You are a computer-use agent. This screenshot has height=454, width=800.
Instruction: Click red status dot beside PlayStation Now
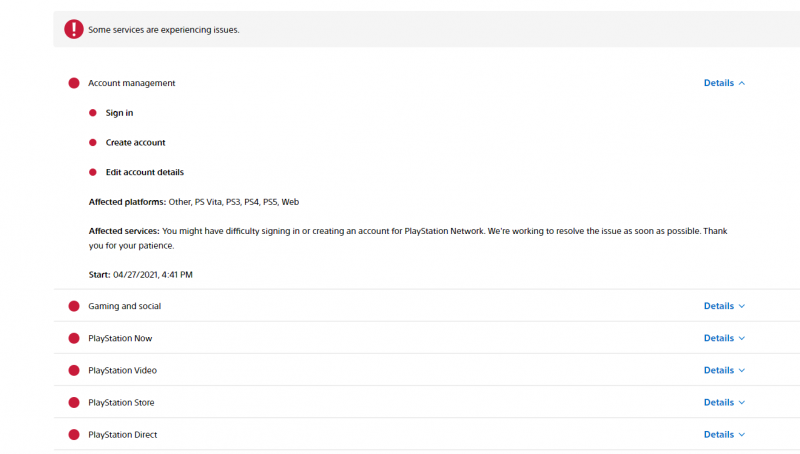[74, 338]
